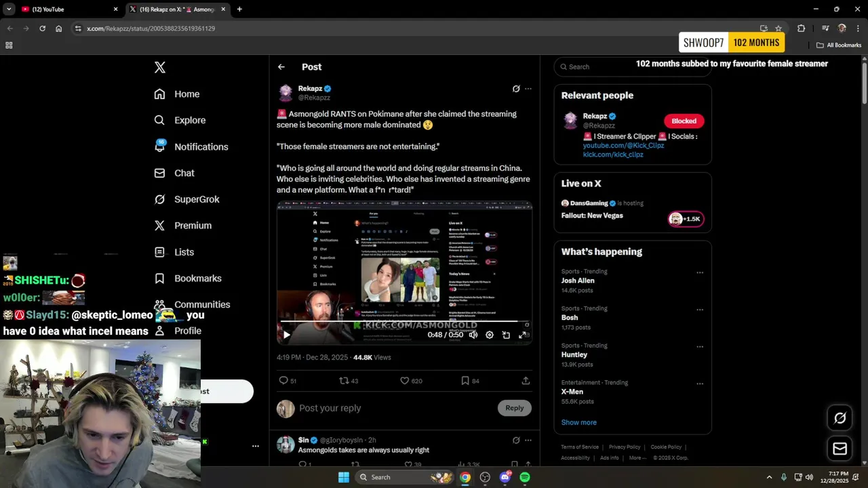
Task: Click the share icon on post
Action: pos(526,381)
